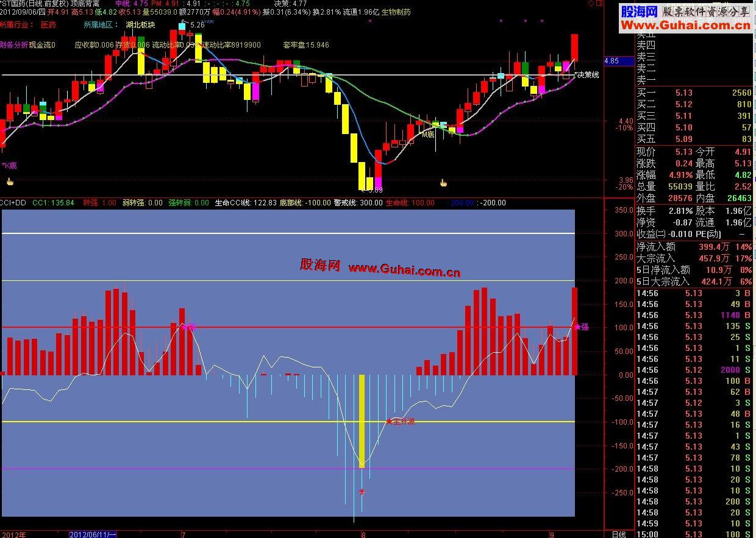Click the 买二 bid price 5.12
The height and width of the screenshot is (538, 756).
pyautogui.click(x=683, y=105)
